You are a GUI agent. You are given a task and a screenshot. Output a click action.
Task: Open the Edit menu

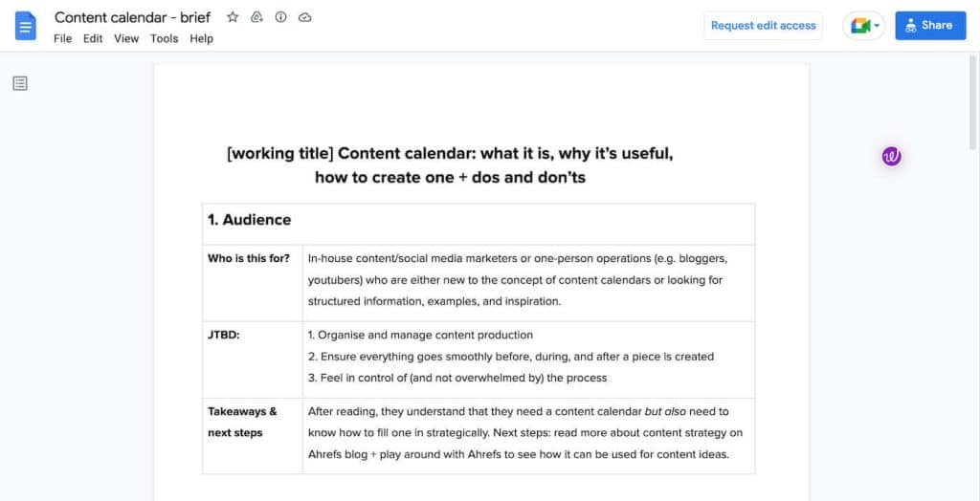(93, 38)
